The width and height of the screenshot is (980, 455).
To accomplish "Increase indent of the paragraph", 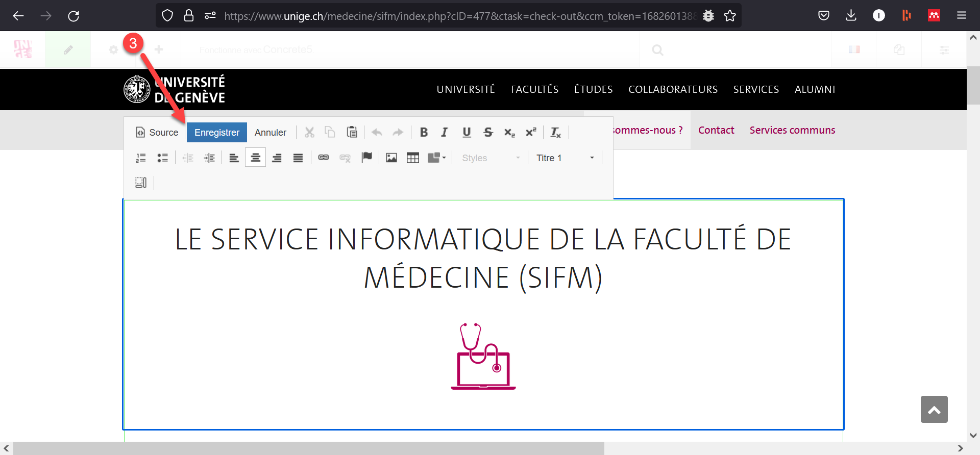I will (209, 158).
